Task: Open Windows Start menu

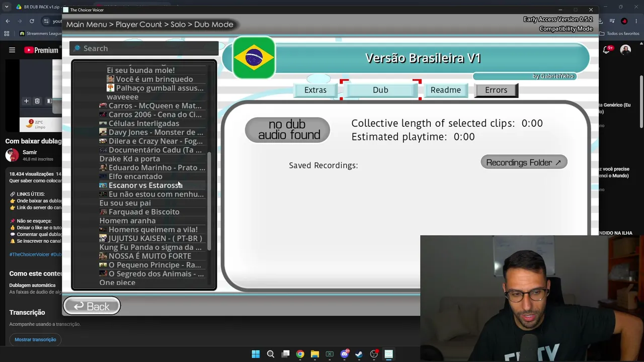Action: (x=256, y=354)
